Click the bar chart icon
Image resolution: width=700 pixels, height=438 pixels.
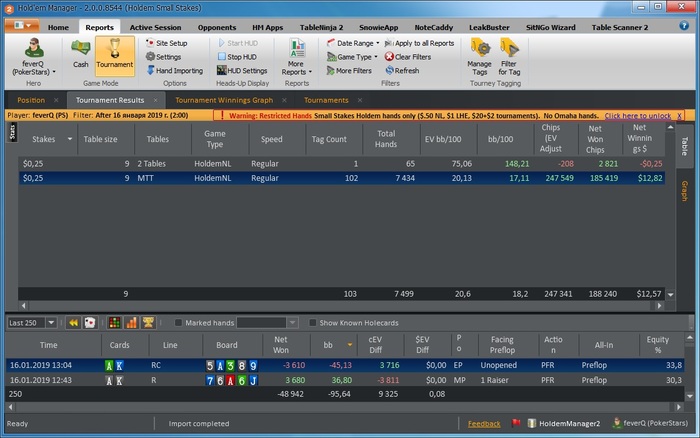click(131, 323)
